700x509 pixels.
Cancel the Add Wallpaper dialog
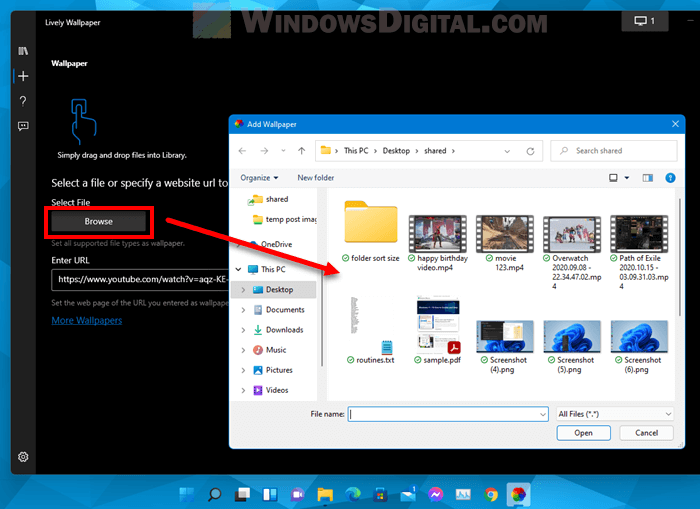646,433
